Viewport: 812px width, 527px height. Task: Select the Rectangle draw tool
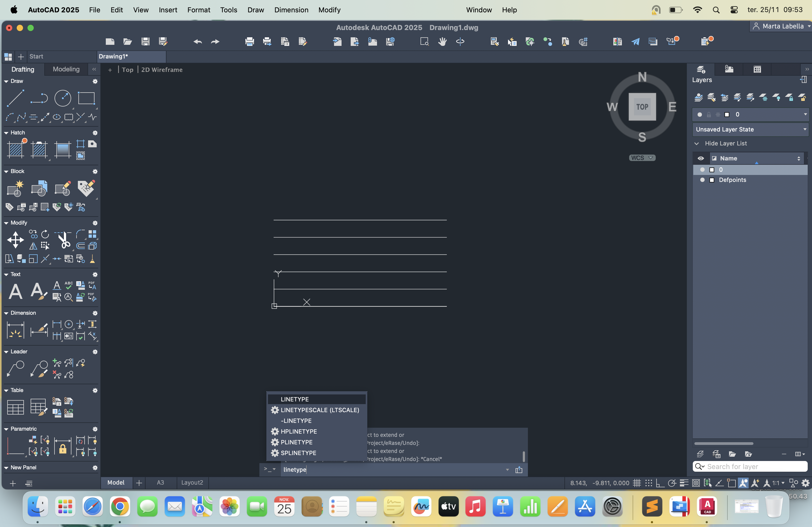click(86, 98)
